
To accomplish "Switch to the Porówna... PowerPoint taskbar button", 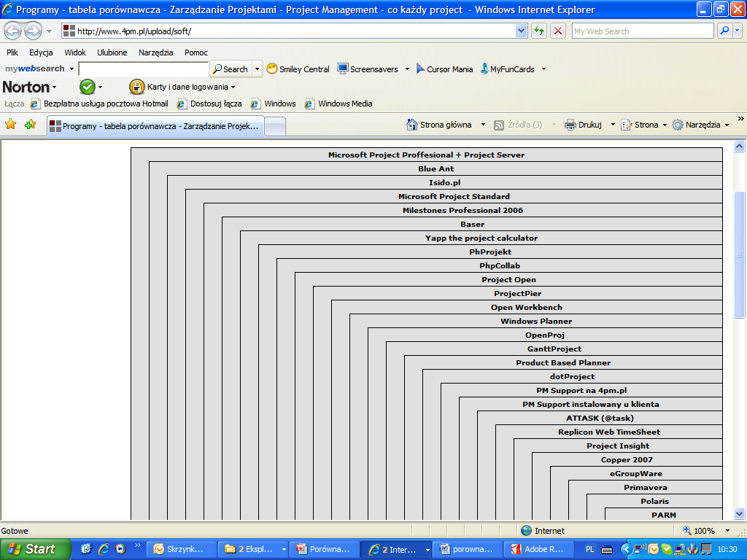I will coord(323,549).
